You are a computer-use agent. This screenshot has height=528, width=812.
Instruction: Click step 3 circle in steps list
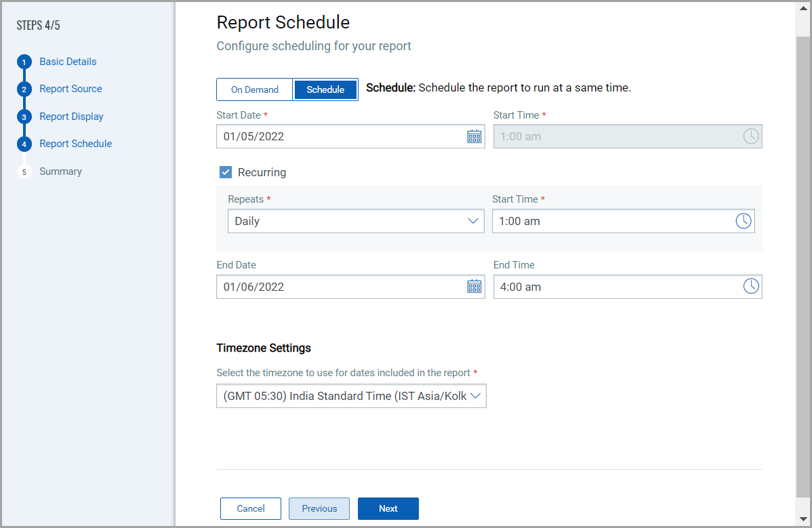(24, 117)
